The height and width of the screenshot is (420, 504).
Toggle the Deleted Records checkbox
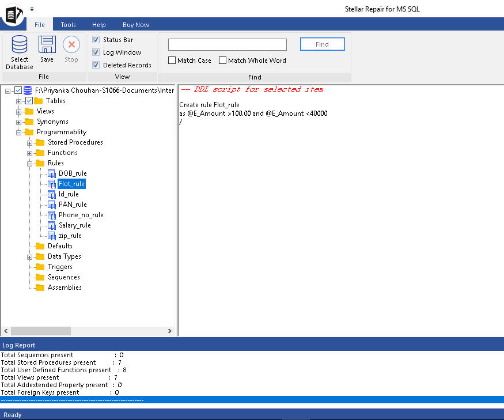[x=96, y=65]
